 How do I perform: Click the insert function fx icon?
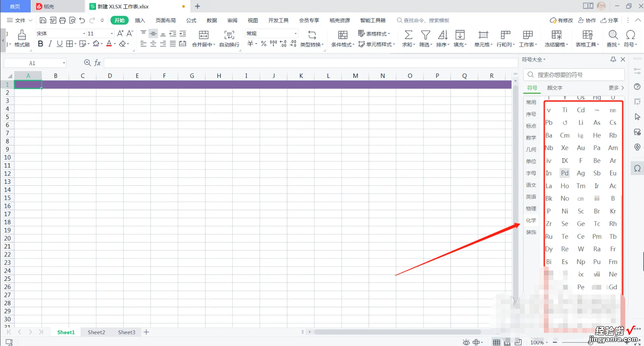pos(97,63)
